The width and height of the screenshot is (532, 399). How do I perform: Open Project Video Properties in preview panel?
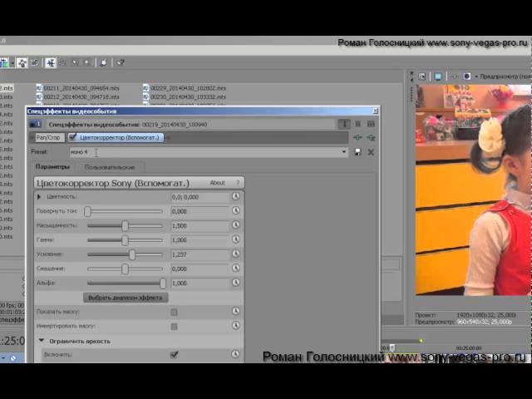422,76
